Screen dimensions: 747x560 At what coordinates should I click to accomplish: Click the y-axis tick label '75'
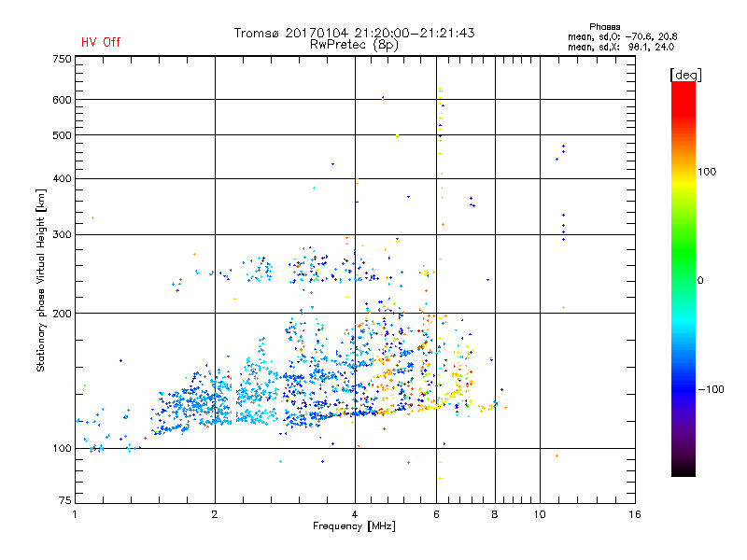coord(65,500)
